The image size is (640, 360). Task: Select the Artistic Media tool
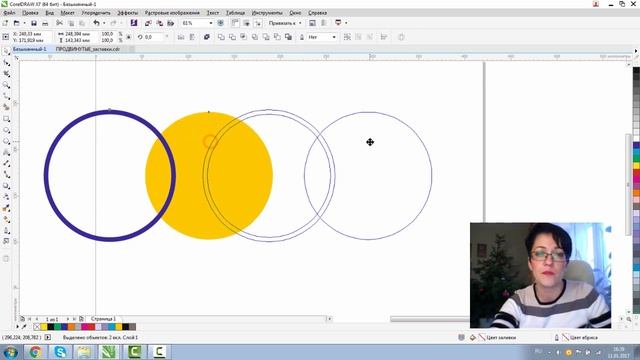6,107
